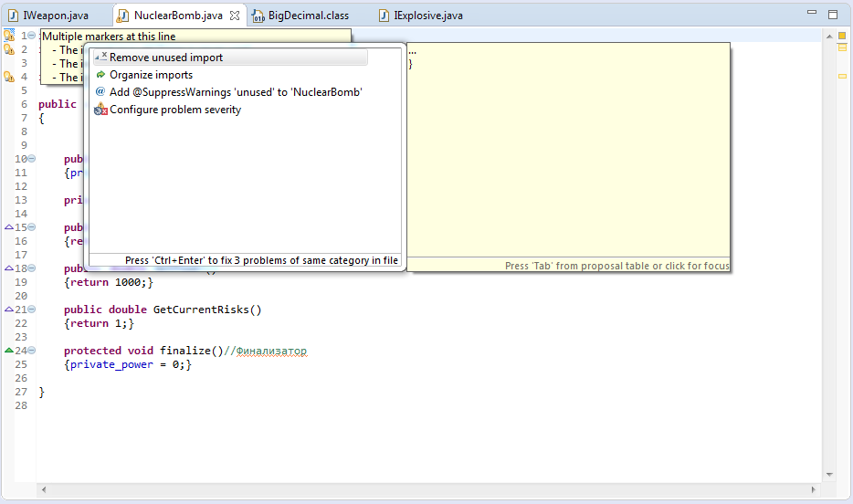Choose Remove unused import quick fix

[230, 58]
